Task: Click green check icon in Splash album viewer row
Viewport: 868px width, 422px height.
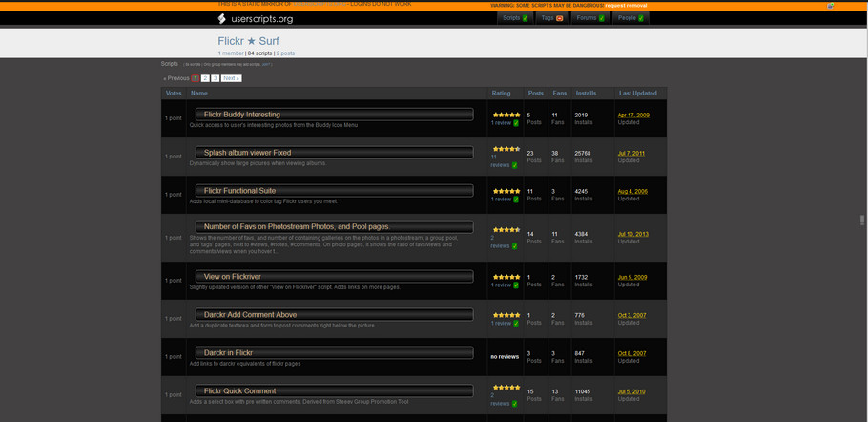Action: (x=515, y=165)
